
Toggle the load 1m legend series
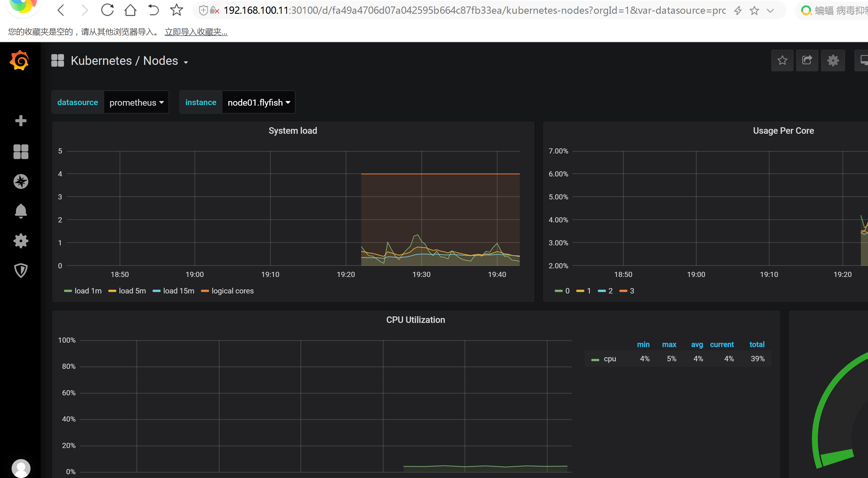(x=88, y=291)
